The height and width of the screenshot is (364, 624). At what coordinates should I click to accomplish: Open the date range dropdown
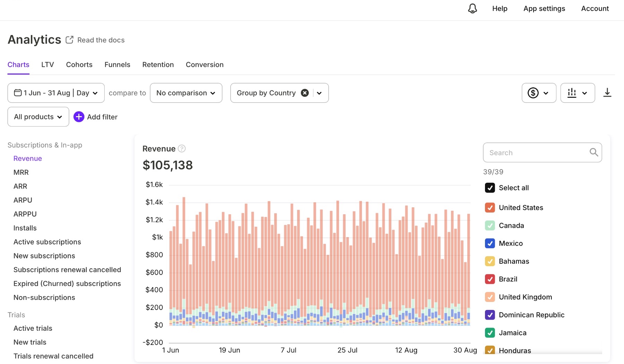tap(56, 93)
